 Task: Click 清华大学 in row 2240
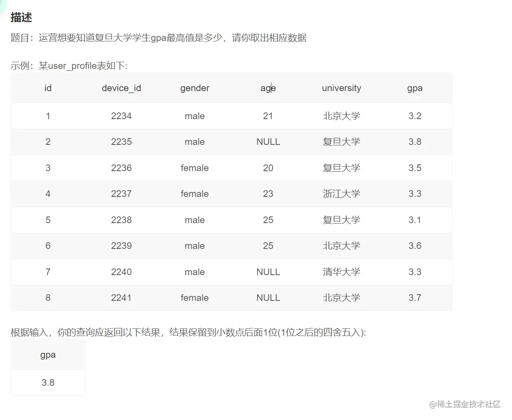pos(342,272)
